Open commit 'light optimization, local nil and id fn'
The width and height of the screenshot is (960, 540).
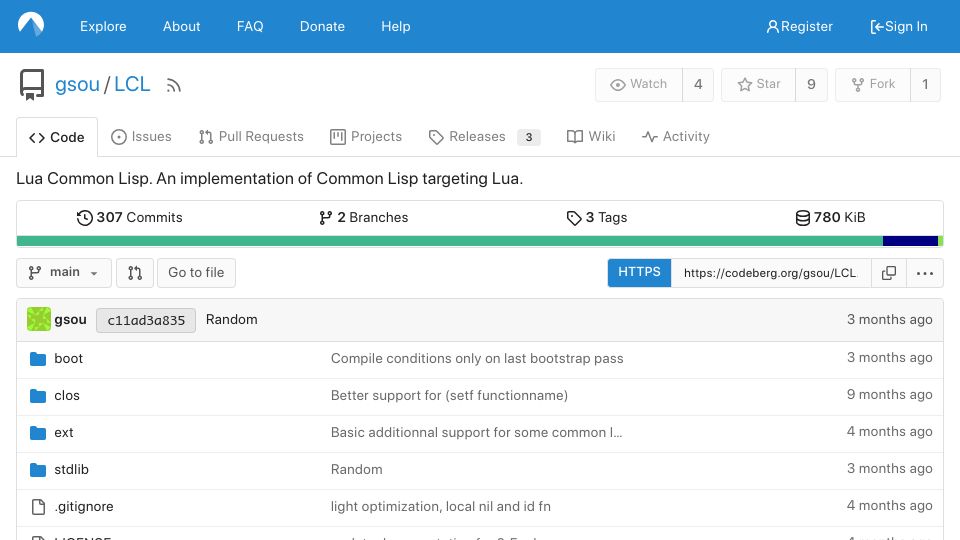click(441, 506)
